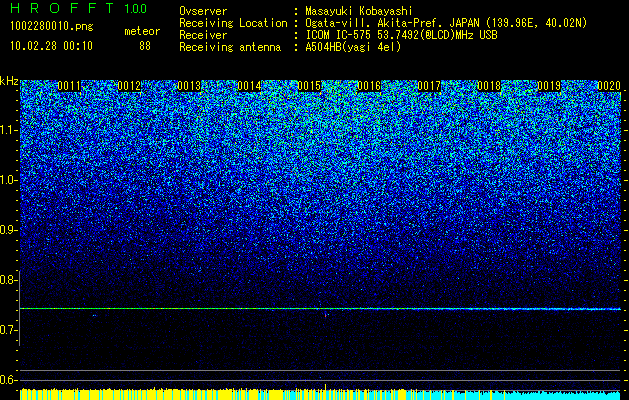The image size is (629, 400).
Task: Click observer name Masayuki Kobayashi
Action: [x=359, y=11]
